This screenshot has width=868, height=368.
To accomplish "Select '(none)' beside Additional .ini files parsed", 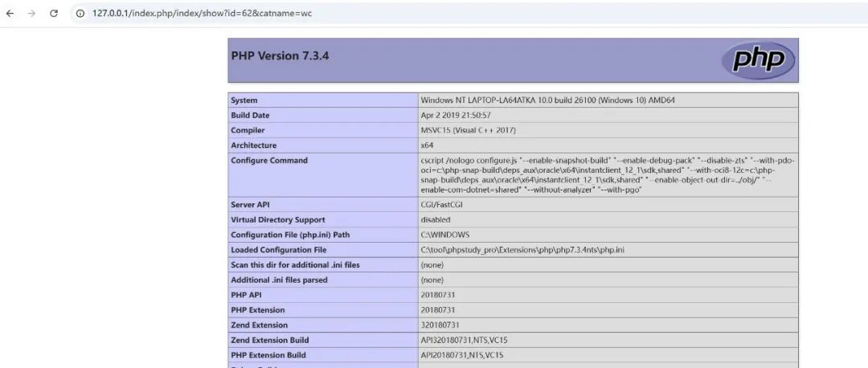I will pyautogui.click(x=432, y=280).
